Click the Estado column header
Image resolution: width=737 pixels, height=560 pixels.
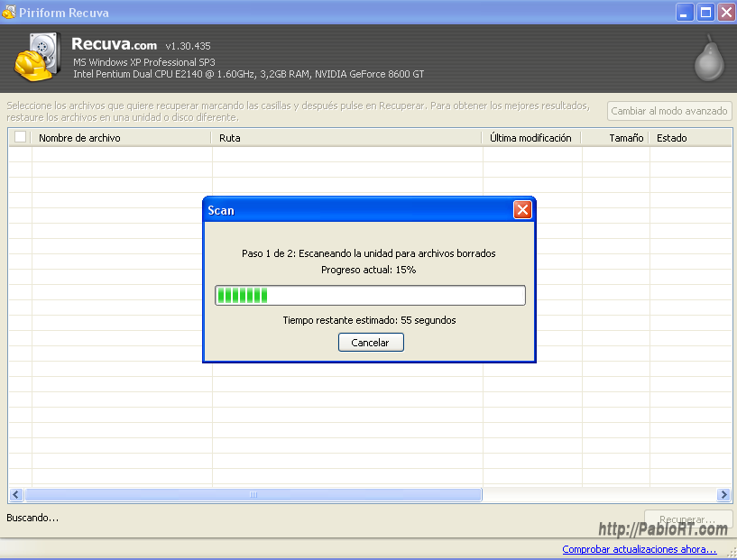671,138
